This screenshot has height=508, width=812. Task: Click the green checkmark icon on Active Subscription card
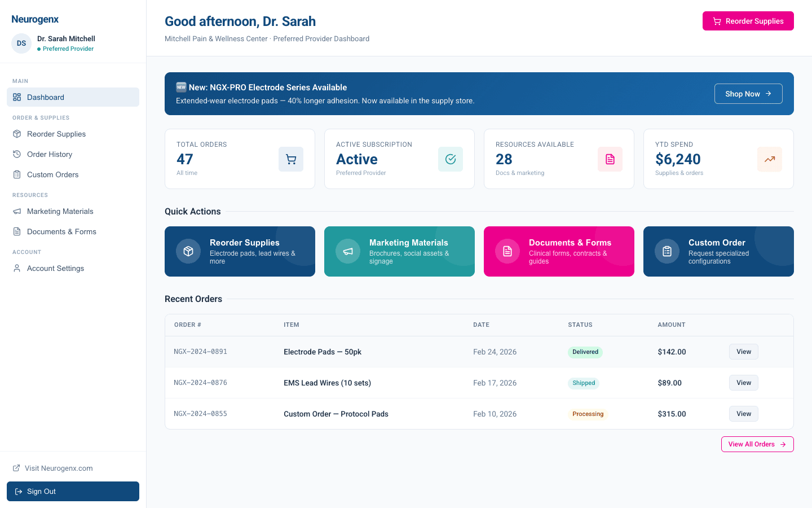pos(451,159)
